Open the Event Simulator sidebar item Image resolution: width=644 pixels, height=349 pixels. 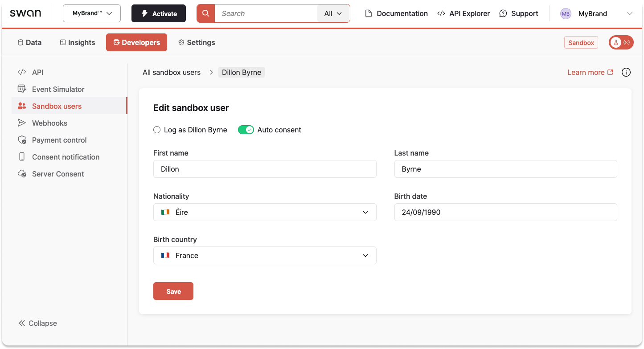(x=58, y=89)
